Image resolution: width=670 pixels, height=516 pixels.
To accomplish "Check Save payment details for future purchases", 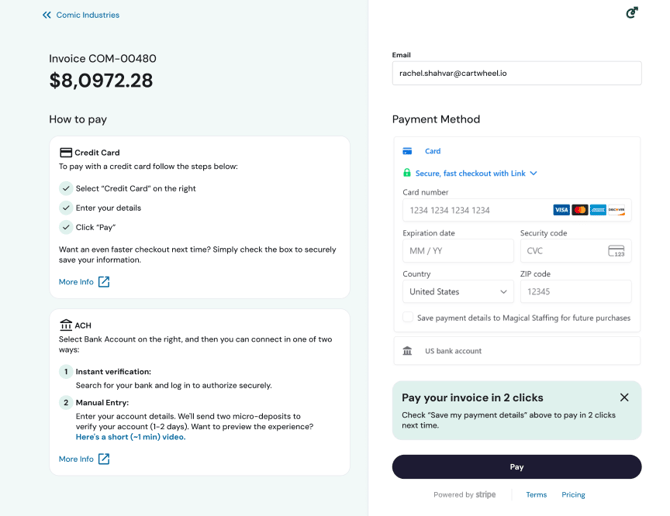I will pos(408,318).
